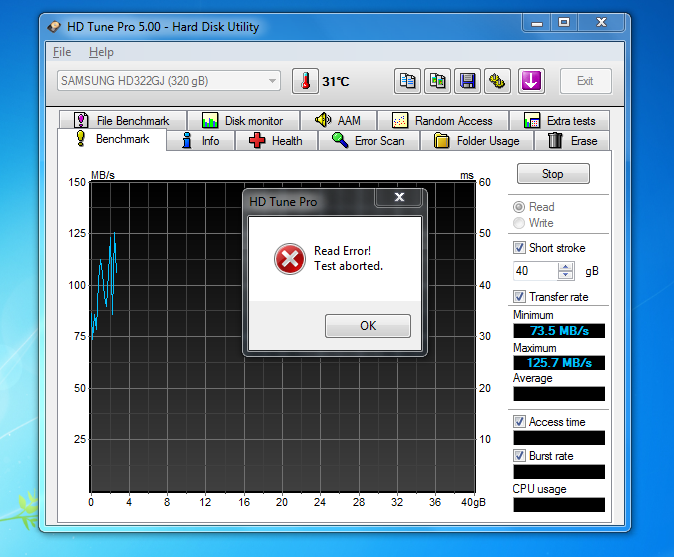Switch to the Random Access tab
The image size is (674, 557).
pyautogui.click(x=443, y=121)
